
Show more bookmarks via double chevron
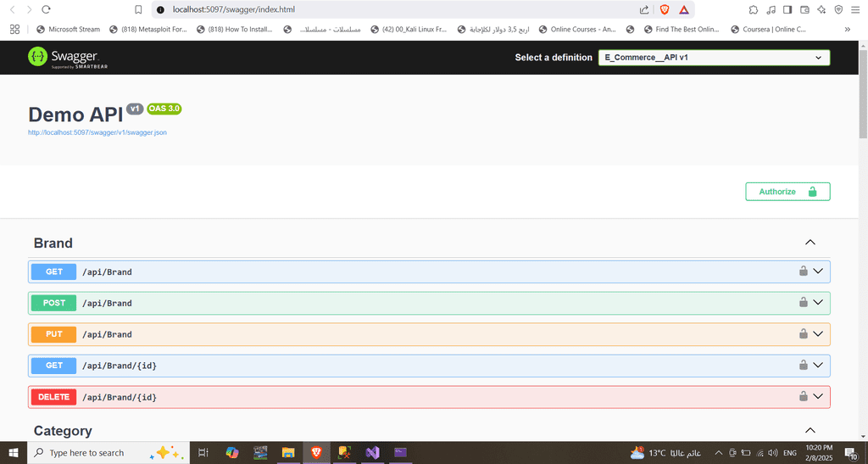(x=848, y=30)
